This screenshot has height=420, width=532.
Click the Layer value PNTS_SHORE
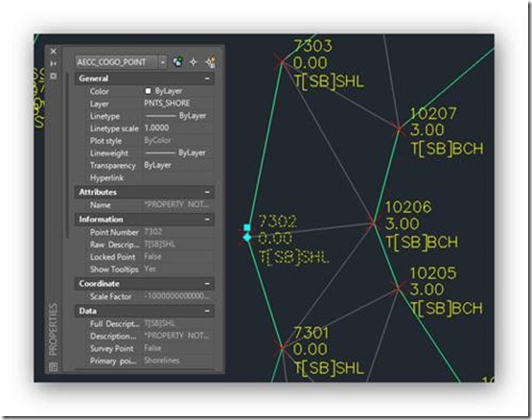pyautogui.click(x=167, y=104)
